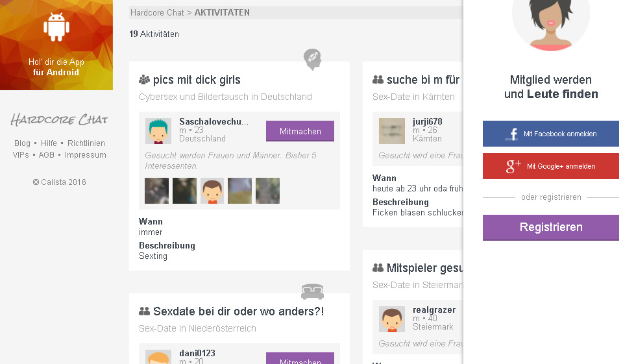Sign in with Mit Facebook anmelden
This screenshot has height=364, width=623.
pos(551,134)
